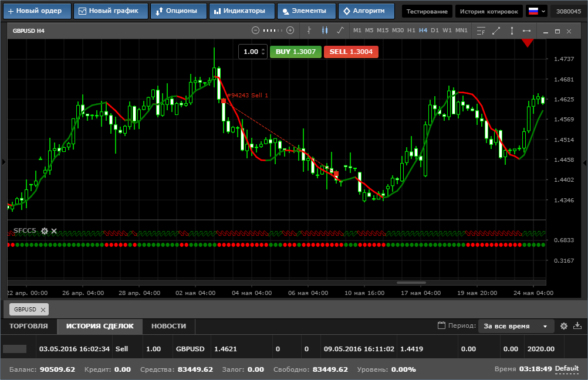Select the horizontal line drawing tool
The height and width of the screenshot is (380, 588).
[526, 30]
